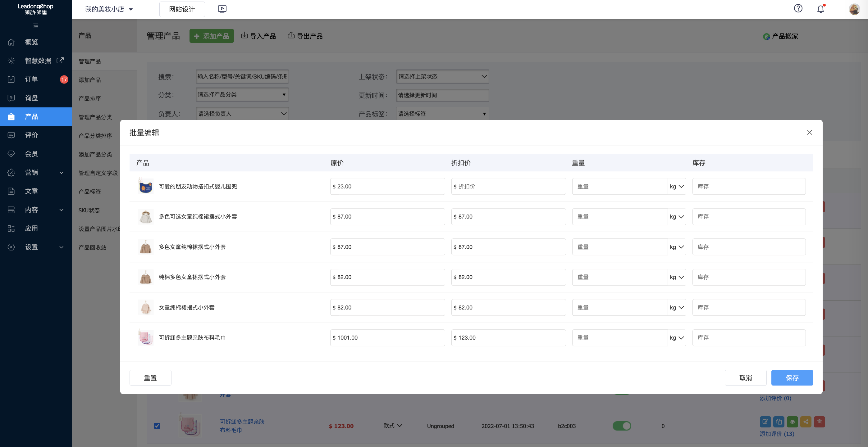The height and width of the screenshot is (447, 868).
Task: Open the notifications bell icon
Action: click(x=820, y=9)
